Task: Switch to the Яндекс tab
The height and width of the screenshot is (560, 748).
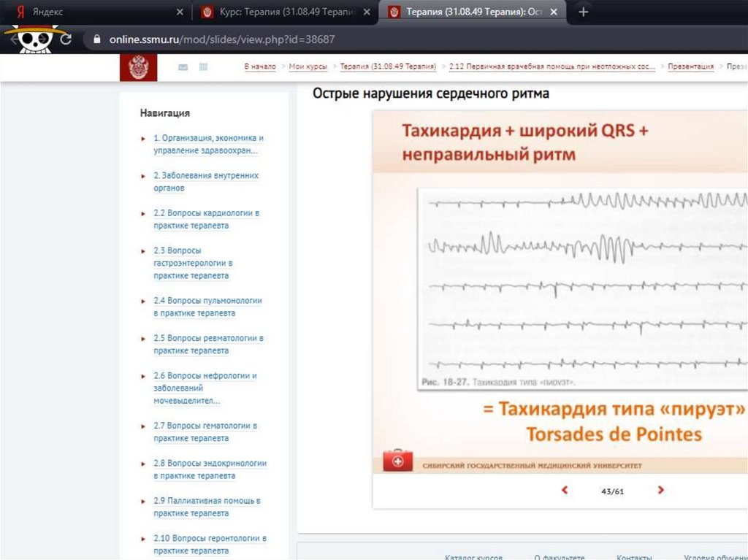Action: click(x=96, y=12)
